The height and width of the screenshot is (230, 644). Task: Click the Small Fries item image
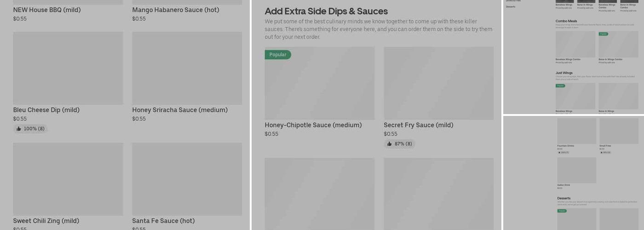click(x=619, y=131)
